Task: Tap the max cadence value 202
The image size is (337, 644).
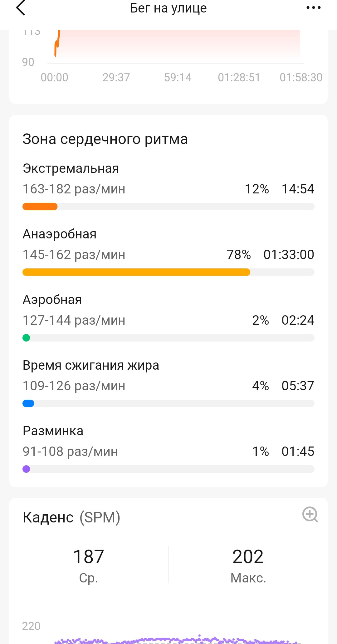Action: (248, 557)
